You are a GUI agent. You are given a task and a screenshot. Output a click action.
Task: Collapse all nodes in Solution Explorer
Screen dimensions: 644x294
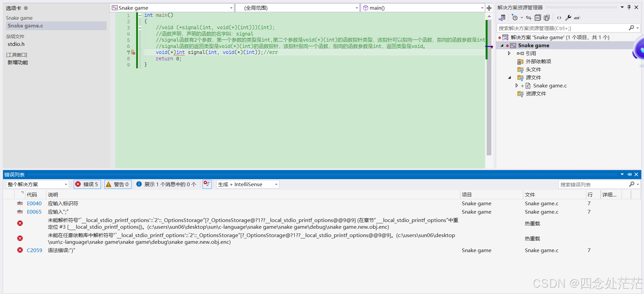(538, 18)
